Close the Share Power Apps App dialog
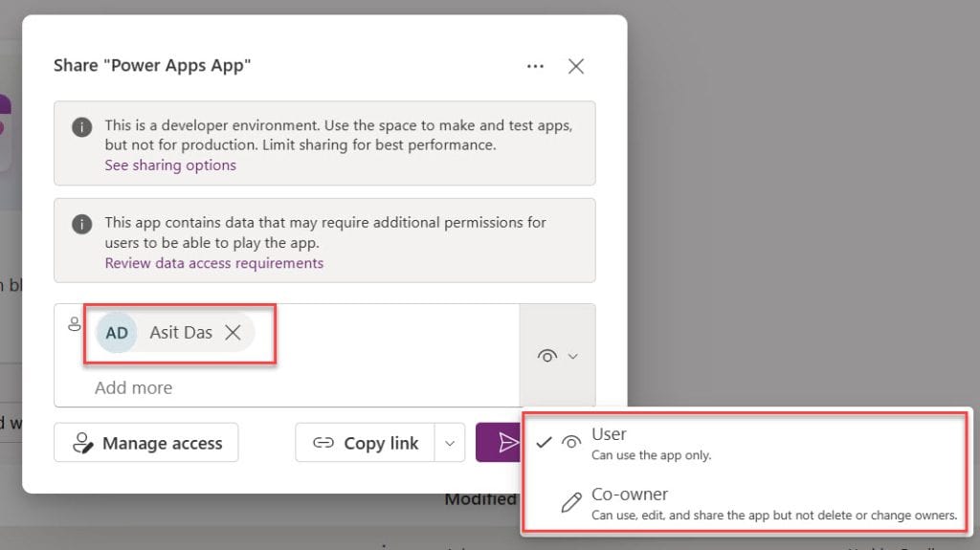The image size is (980, 550). tap(575, 66)
